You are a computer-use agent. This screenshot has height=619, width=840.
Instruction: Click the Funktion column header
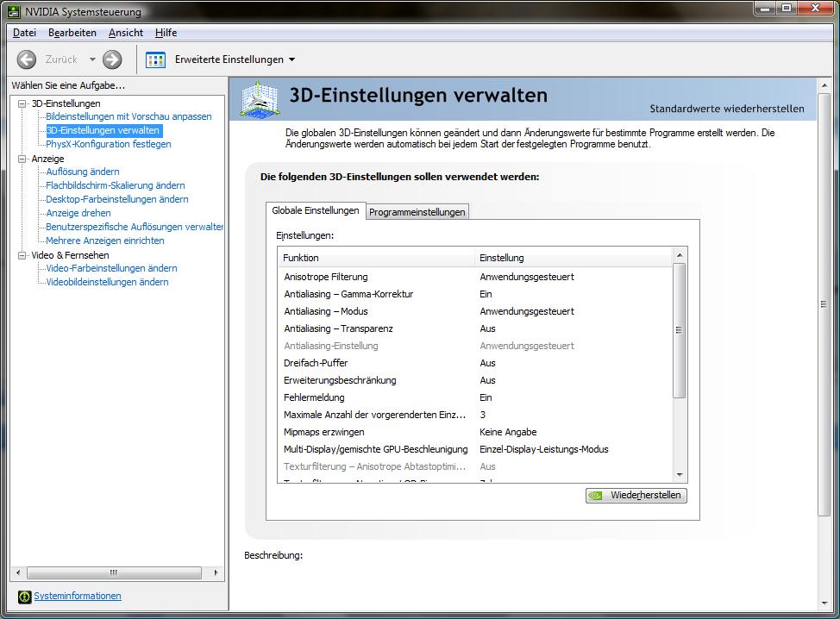(376, 258)
